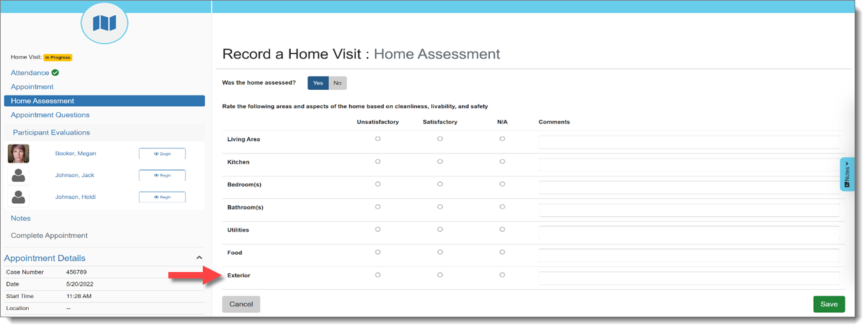Begin evaluation for Johnson, Heidi
Viewport: 868px width, 330px height.
(x=162, y=197)
